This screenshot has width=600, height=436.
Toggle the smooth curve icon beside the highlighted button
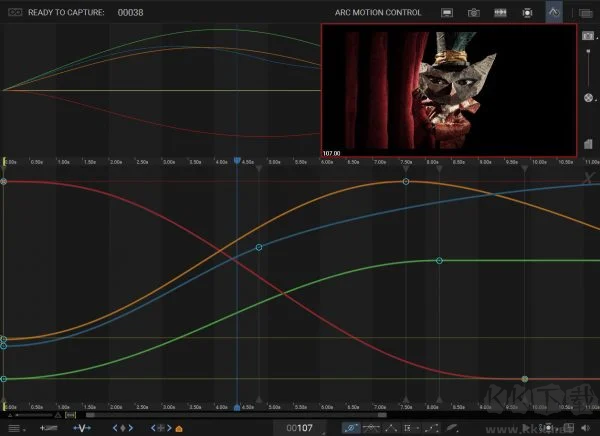click(371, 428)
